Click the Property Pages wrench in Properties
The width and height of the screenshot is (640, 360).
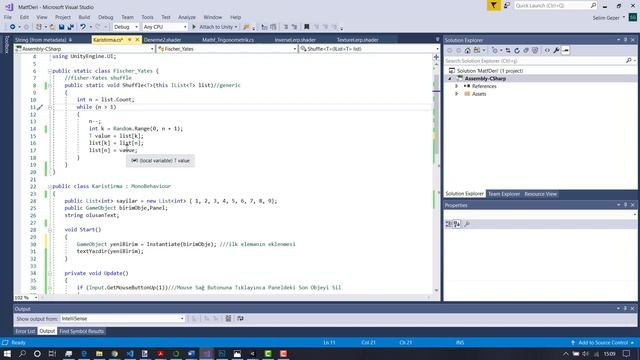[x=467, y=224]
